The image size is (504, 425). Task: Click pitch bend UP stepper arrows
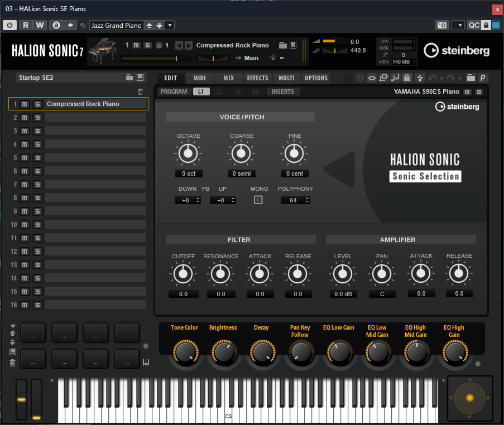pos(233,200)
